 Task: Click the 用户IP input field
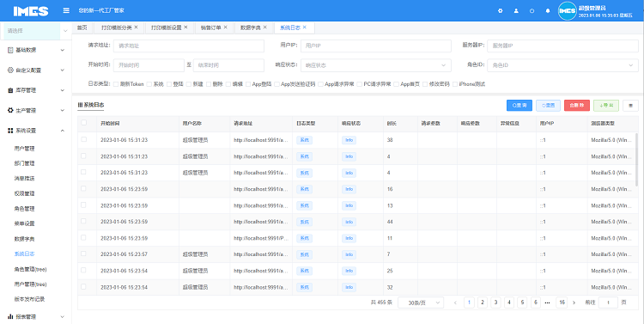[x=376, y=46]
